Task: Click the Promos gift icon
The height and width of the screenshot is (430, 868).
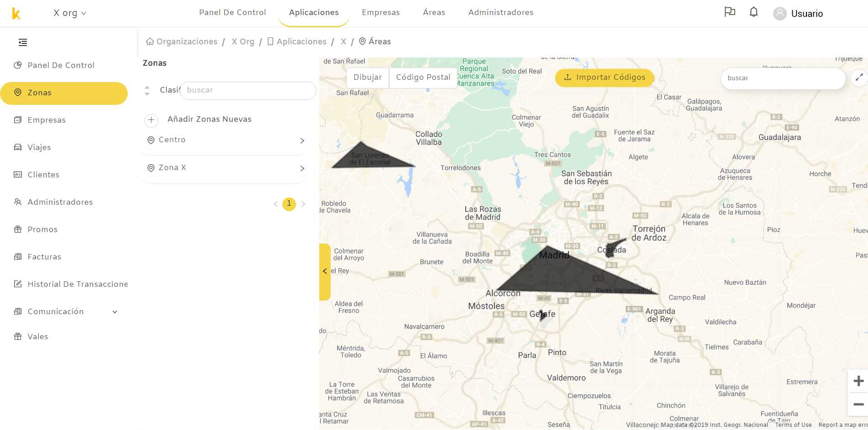Action: [18, 229]
